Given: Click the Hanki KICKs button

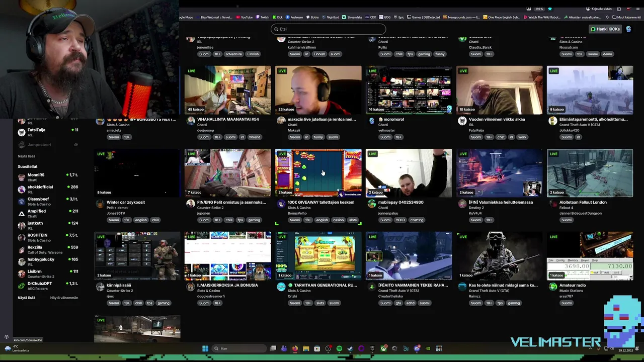Looking at the screenshot, I should tap(605, 29).
